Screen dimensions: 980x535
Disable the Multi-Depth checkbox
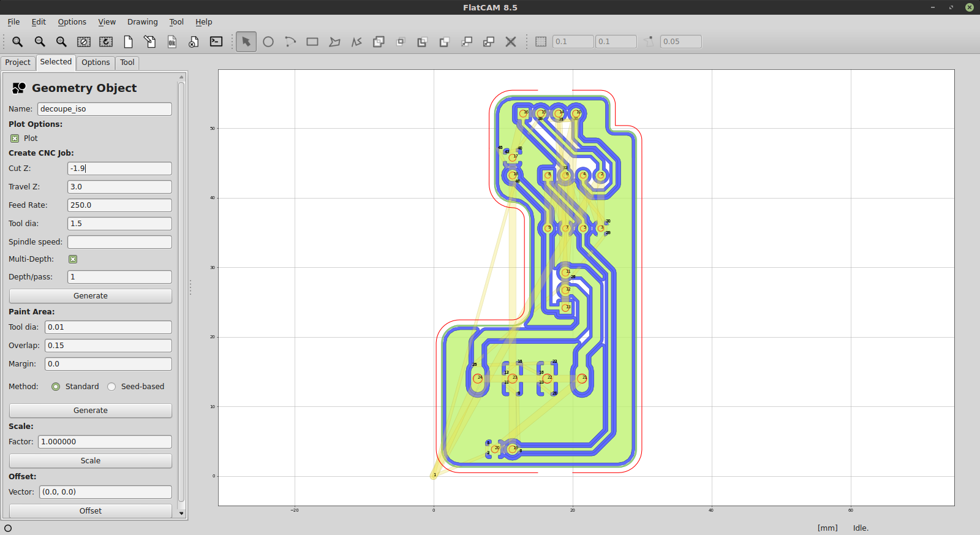[x=73, y=259]
